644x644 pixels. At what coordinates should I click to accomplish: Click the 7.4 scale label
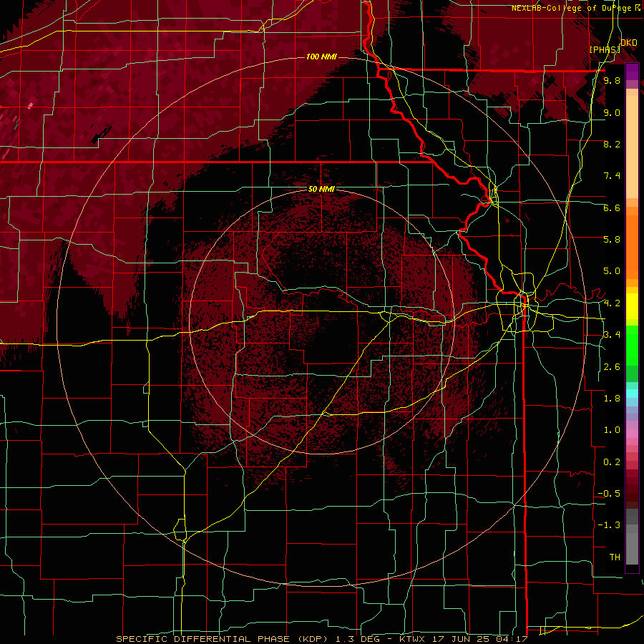[x=612, y=176]
